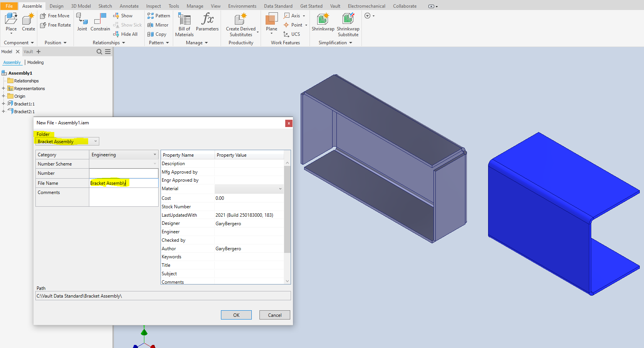
Task: Click the Number input field
Action: coord(124,173)
